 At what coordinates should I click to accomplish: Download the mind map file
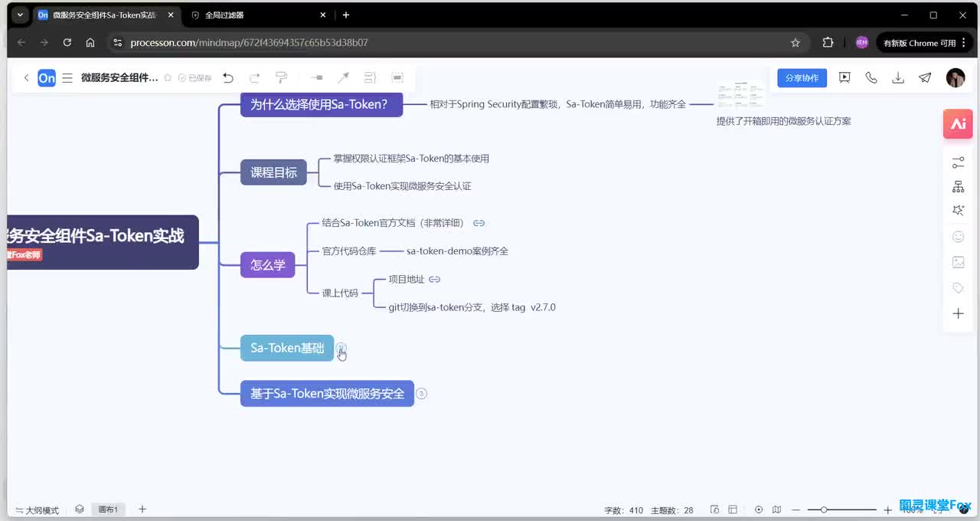coord(898,77)
